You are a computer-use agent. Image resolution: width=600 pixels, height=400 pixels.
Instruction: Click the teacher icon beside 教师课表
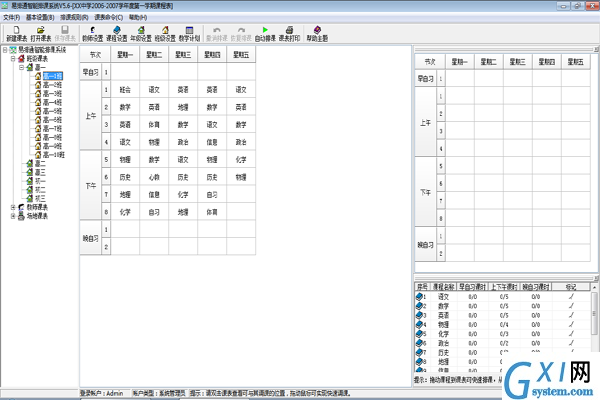tap(21, 207)
